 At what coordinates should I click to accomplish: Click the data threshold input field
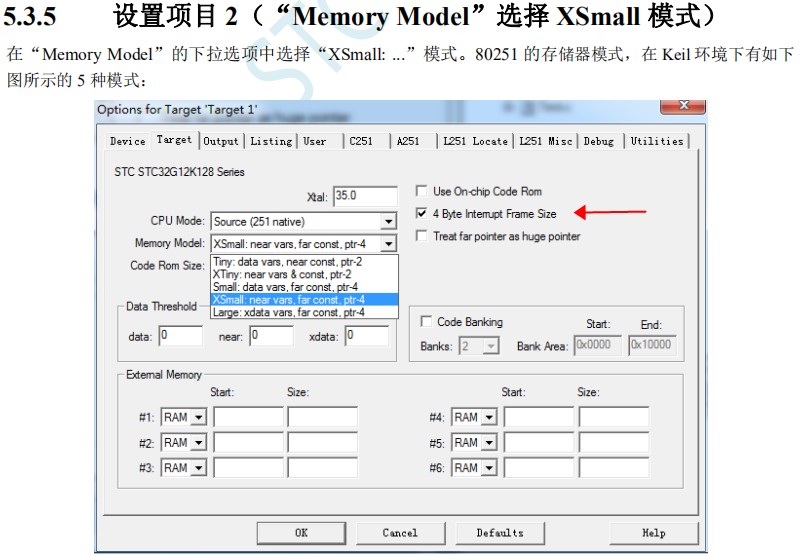[180, 336]
